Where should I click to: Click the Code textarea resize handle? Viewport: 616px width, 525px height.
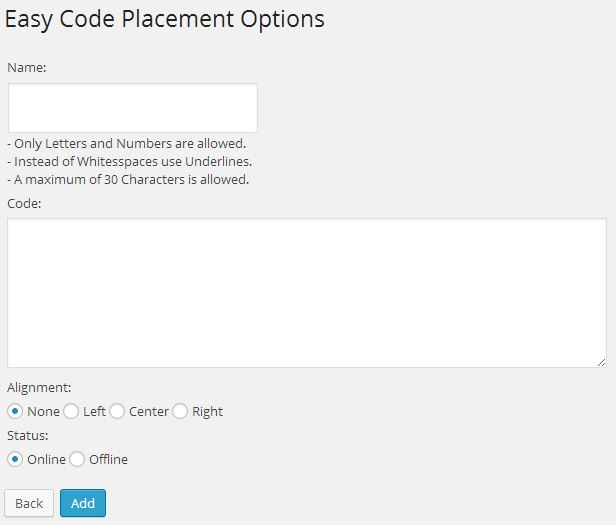(x=601, y=363)
